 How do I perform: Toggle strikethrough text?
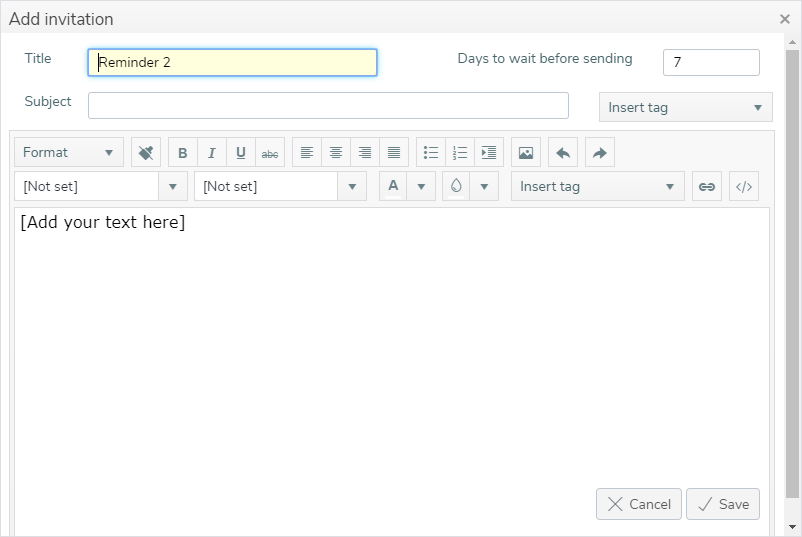tap(270, 152)
